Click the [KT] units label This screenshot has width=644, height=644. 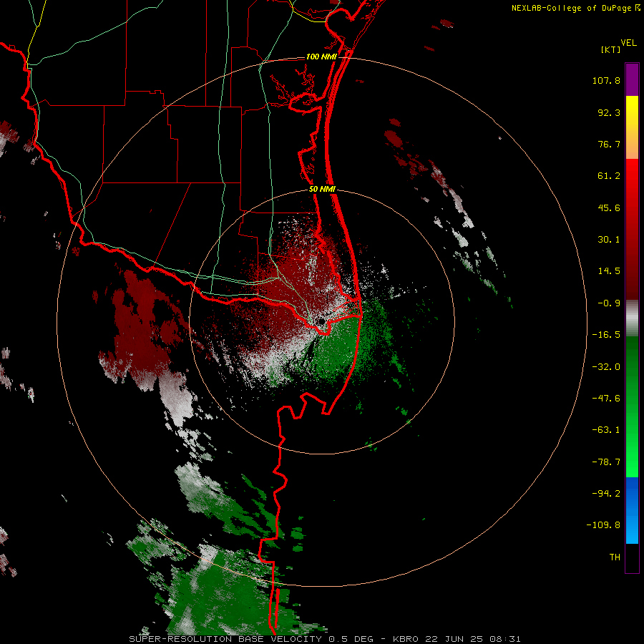coord(611,49)
